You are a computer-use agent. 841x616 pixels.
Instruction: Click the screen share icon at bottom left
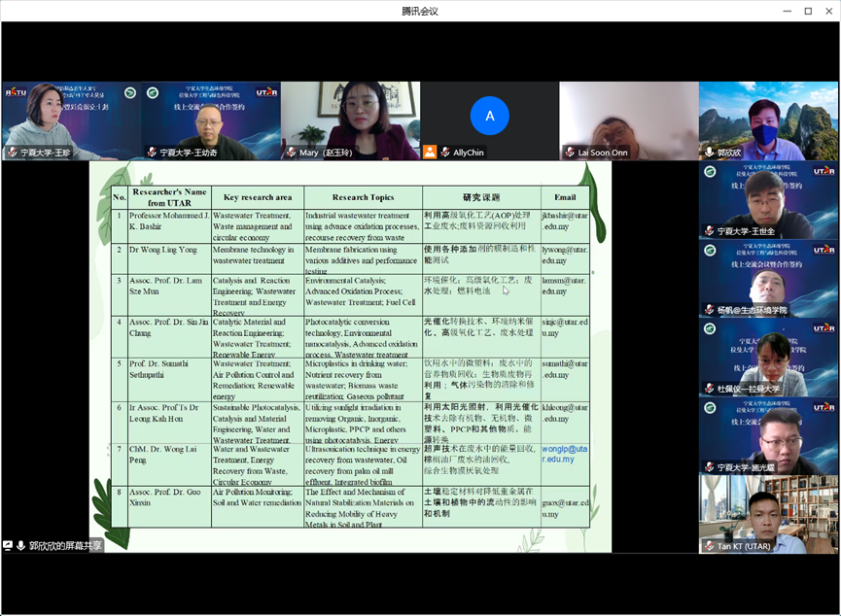(8, 546)
